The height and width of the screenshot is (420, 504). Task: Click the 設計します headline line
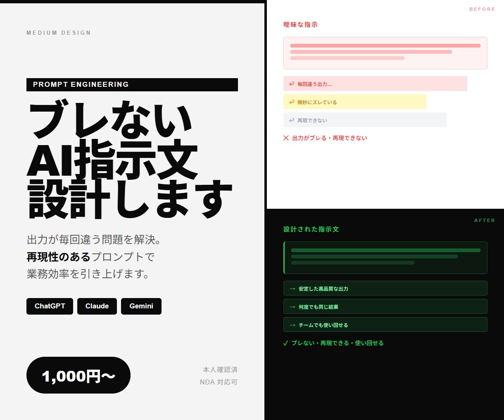[130, 199]
